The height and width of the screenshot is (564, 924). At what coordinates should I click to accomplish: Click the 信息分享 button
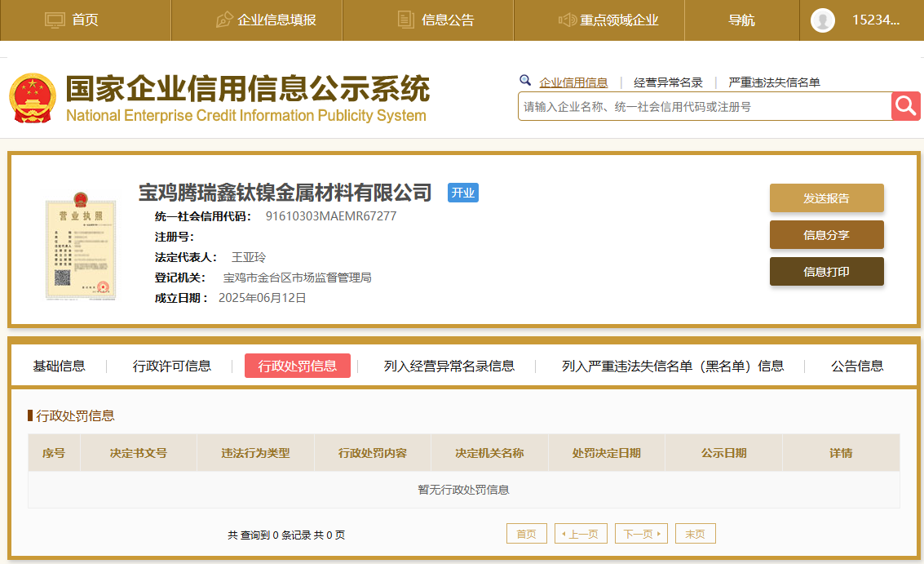coord(826,235)
